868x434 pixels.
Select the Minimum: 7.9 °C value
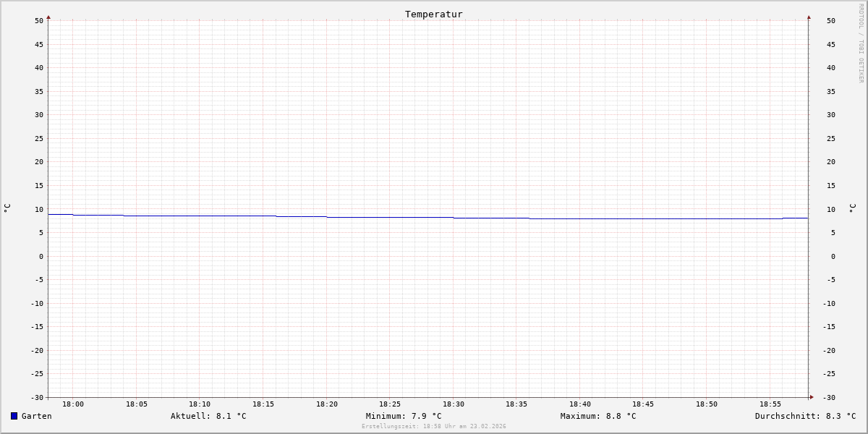[x=404, y=416]
